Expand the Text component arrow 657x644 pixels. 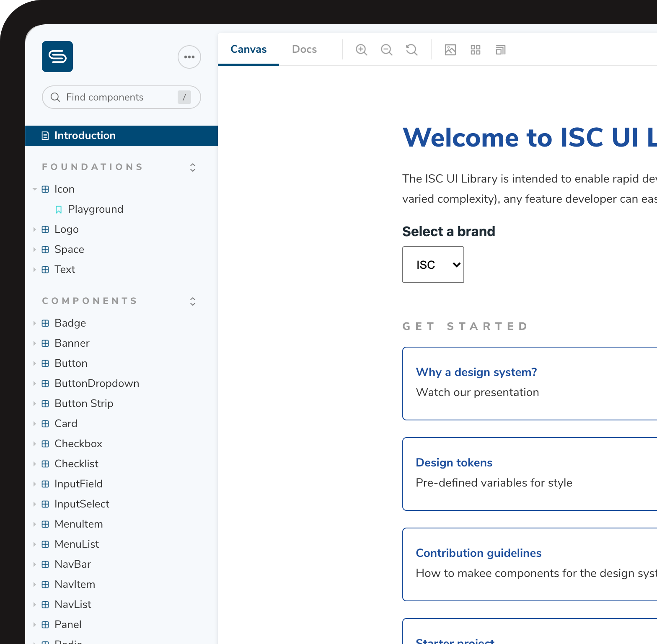point(35,270)
